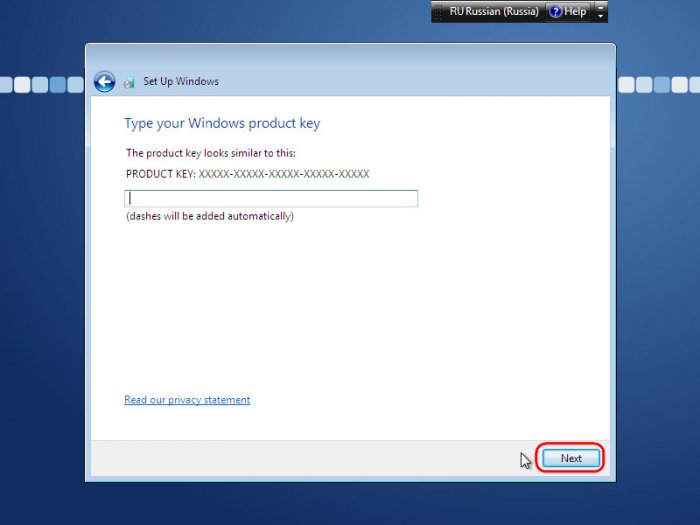
Task: Click 'The product key looks similar to this' text
Action: point(211,153)
